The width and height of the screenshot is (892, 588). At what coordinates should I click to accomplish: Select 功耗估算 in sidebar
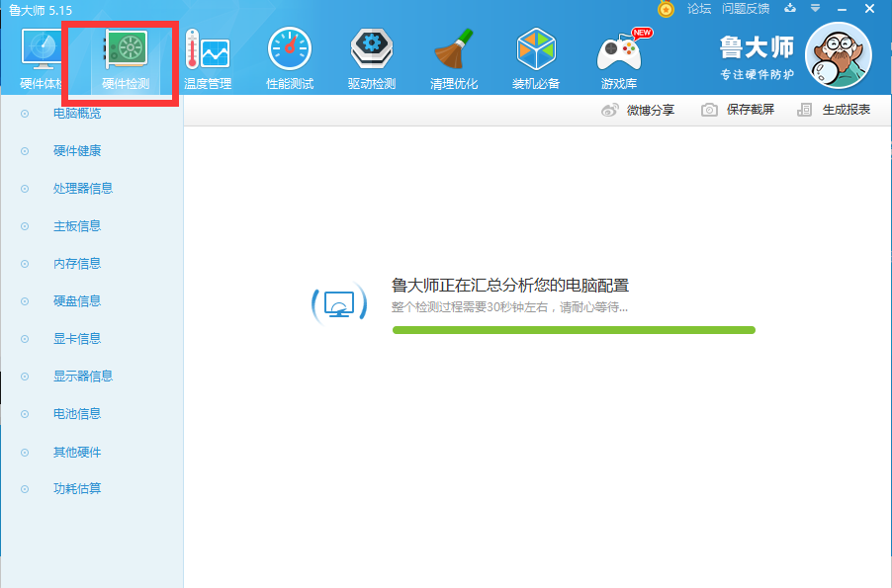point(77,488)
